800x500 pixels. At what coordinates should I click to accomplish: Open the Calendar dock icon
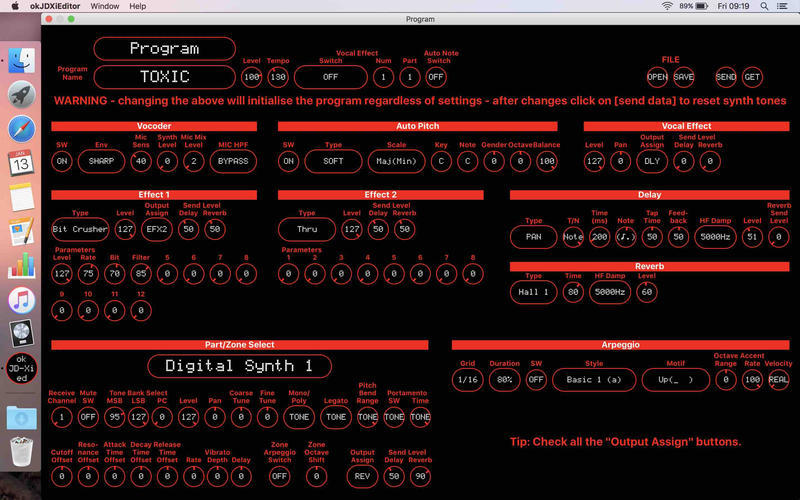click(x=21, y=163)
